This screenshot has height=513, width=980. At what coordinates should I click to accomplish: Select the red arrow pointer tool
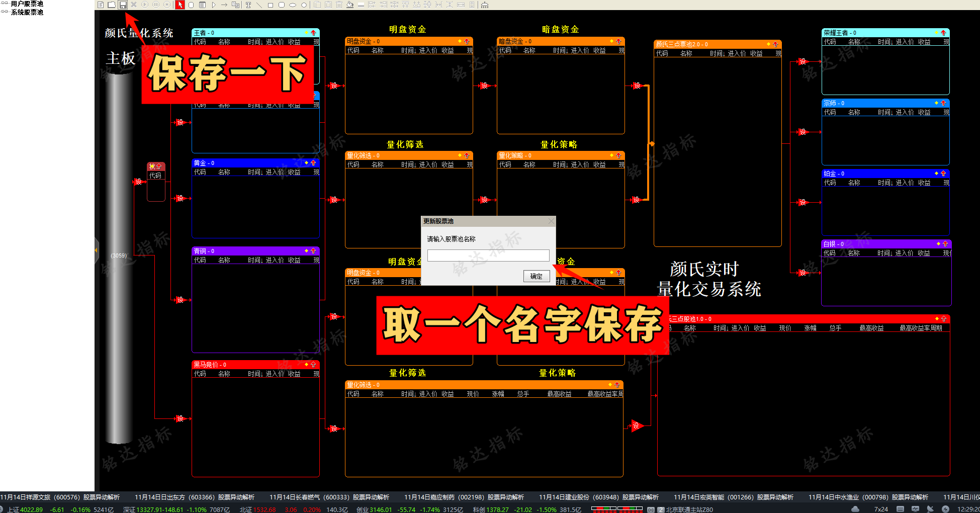coord(180,5)
